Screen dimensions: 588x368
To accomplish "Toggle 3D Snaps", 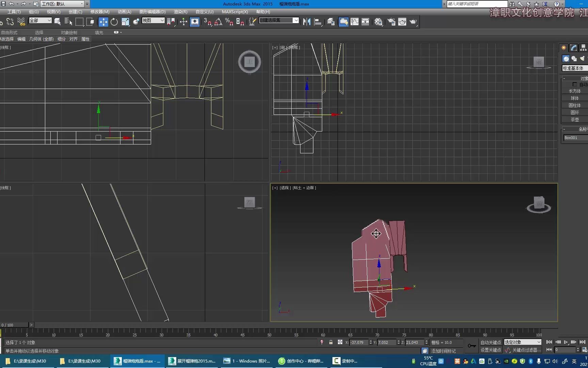I will click(x=207, y=22).
